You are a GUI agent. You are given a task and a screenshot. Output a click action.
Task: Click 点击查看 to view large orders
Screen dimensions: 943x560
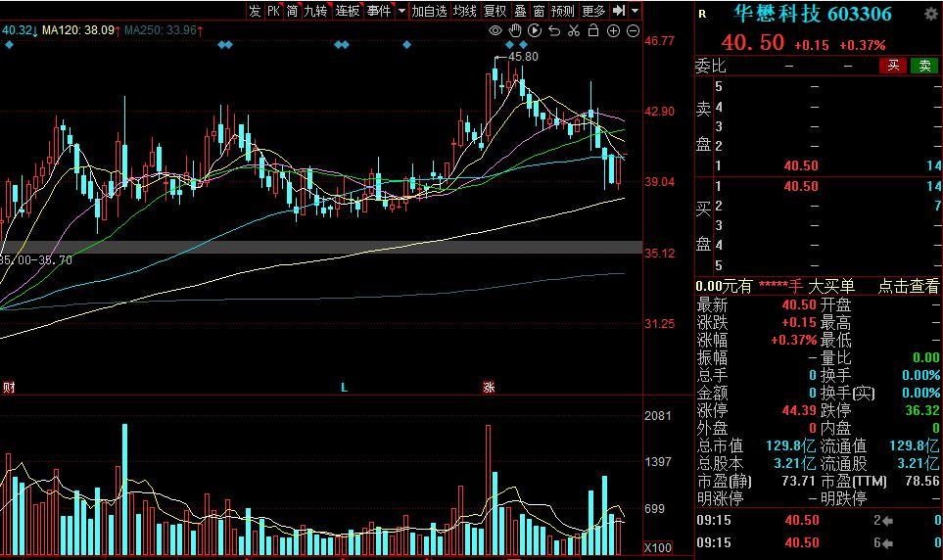tap(908, 286)
